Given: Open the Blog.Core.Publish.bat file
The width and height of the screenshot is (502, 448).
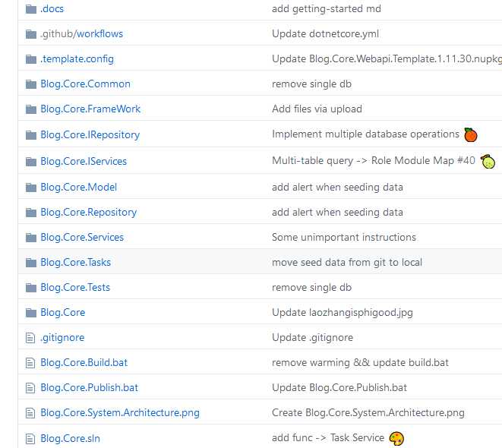Looking at the screenshot, I should tap(89, 388).
